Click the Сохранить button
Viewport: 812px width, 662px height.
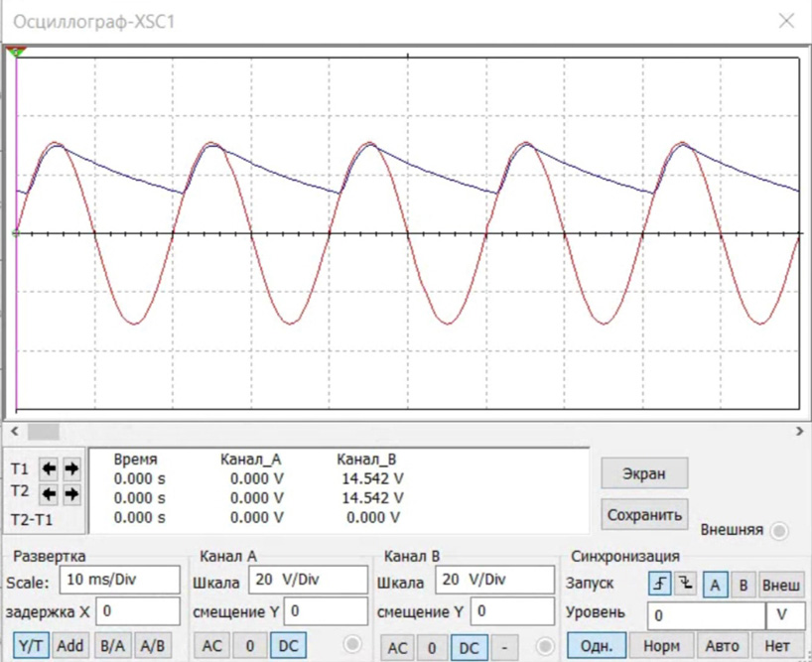pyautogui.click(x=643, y=514)
